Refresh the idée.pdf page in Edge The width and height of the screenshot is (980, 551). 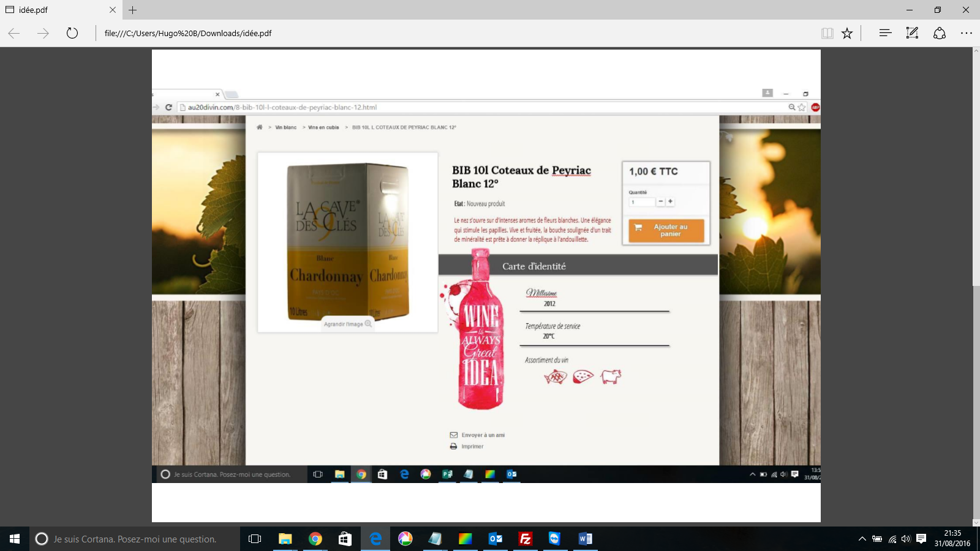point(72,33)
